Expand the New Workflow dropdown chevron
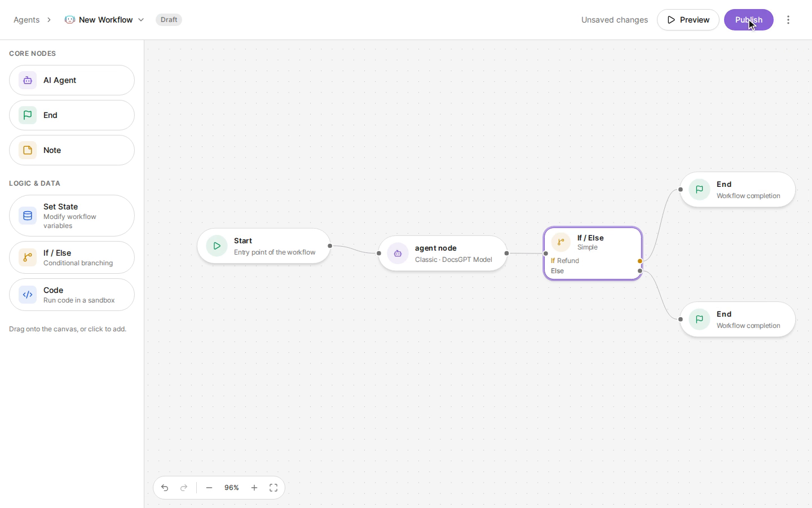This screenshot has width=812, height=508. click(141, 20)
